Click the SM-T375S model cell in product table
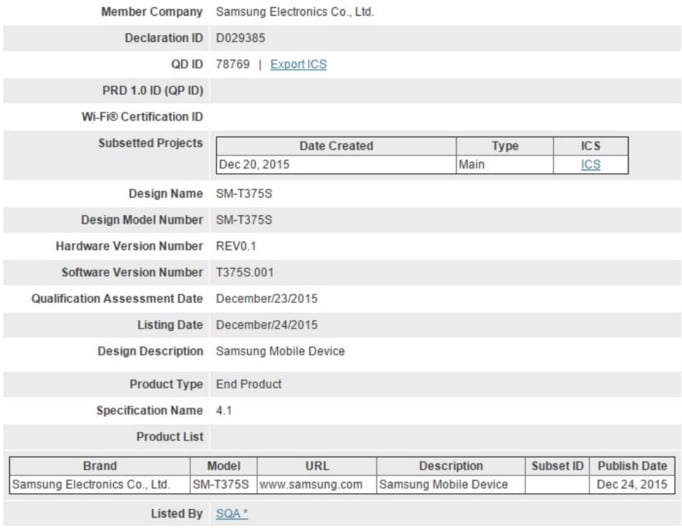This screenshot has height=528, width=682. (224, 485)
